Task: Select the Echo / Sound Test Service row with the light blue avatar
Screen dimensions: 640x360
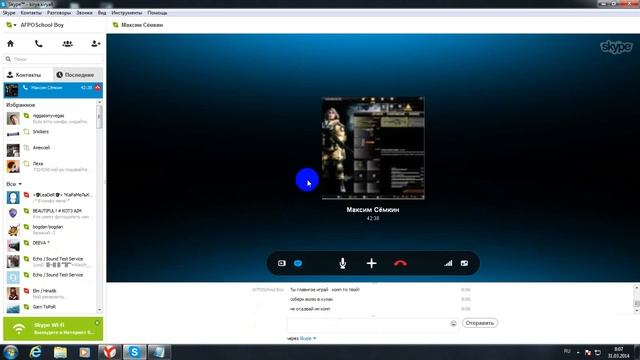Action: coord(51,277)
